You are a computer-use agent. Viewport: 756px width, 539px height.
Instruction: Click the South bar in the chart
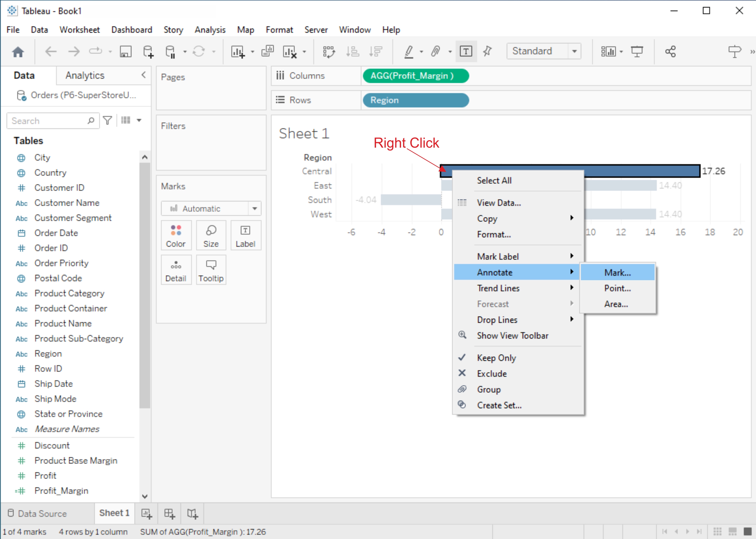(411, 200)
